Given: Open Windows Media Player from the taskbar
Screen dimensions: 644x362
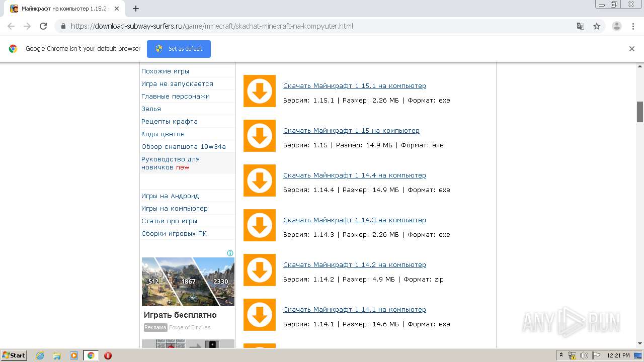Looking at the screenshot, I should point(74,355).
